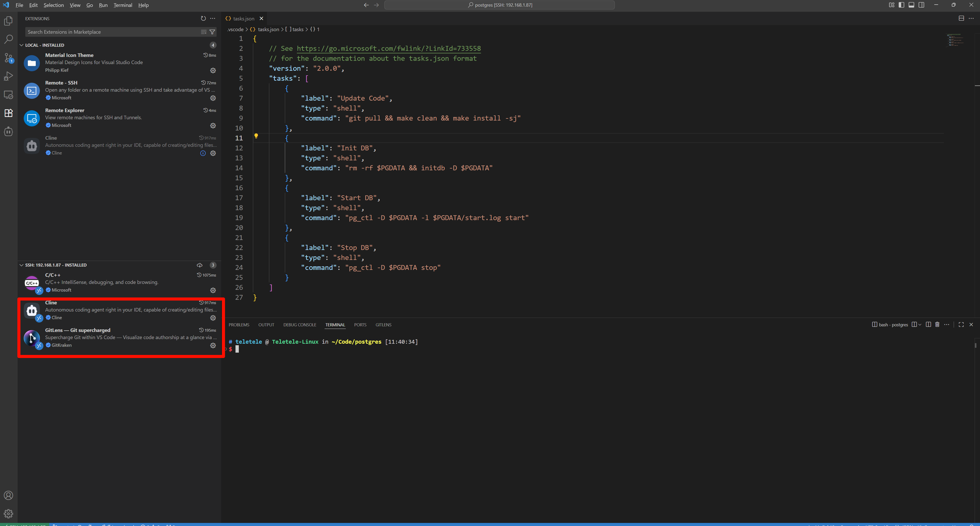The width and height of the screenshot is (980, 526).
Task: Click the postgres command center search box
Action: click(x=500, y=5)
